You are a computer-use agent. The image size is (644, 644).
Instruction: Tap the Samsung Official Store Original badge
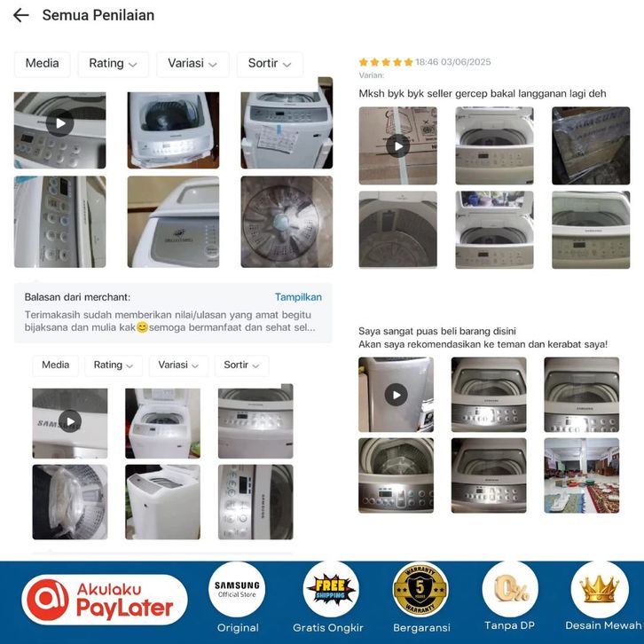click(237, 599)
